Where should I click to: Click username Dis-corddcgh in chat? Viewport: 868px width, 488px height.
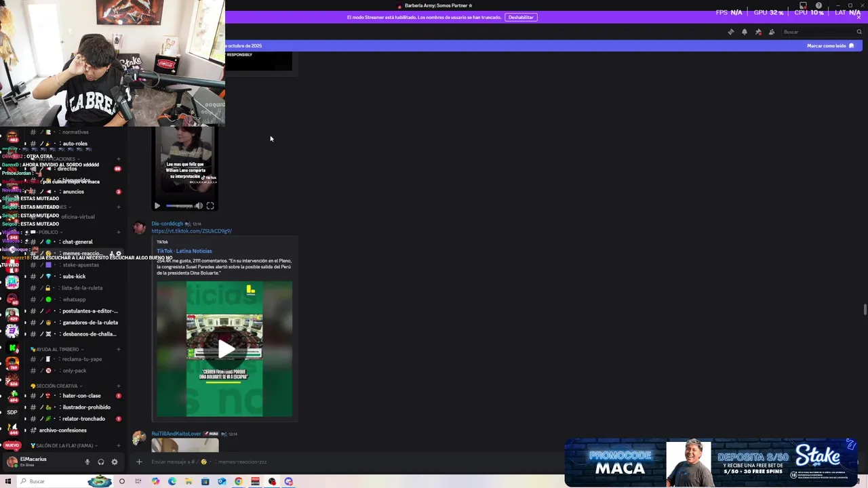click(x=167, y=224)
